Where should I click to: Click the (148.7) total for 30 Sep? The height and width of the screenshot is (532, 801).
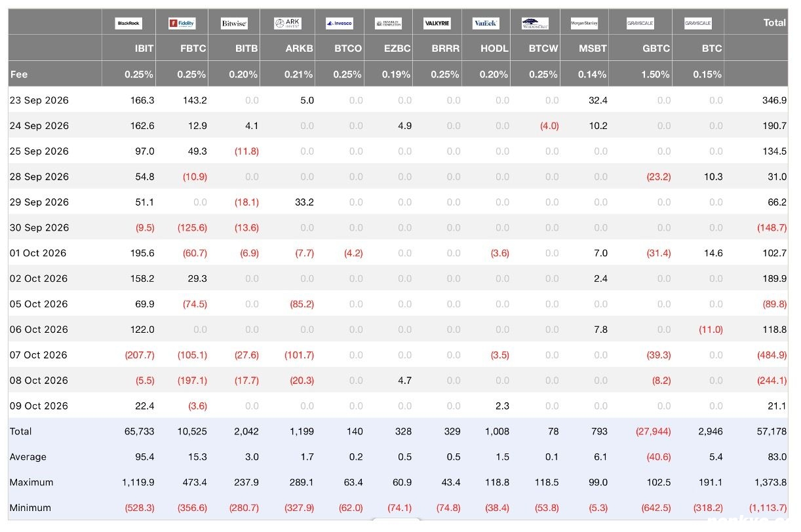pyautogui.click(x=772, y=228)
